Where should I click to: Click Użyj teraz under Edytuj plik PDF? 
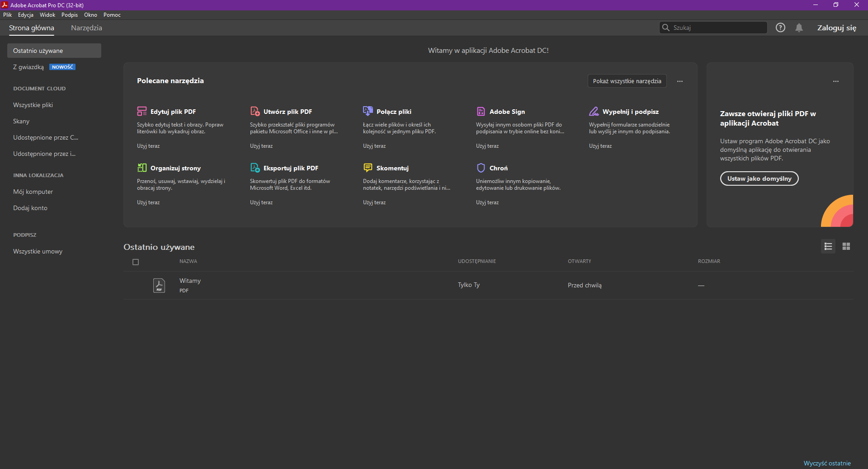point(148,146)
